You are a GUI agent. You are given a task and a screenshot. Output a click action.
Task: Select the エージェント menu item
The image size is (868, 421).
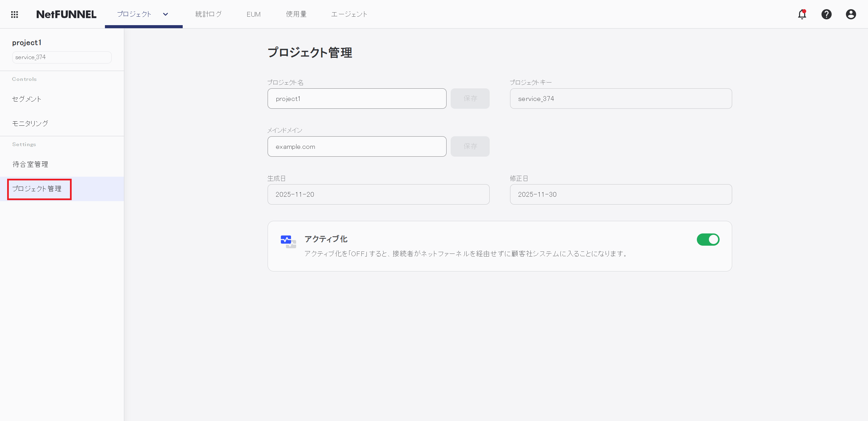349,14
